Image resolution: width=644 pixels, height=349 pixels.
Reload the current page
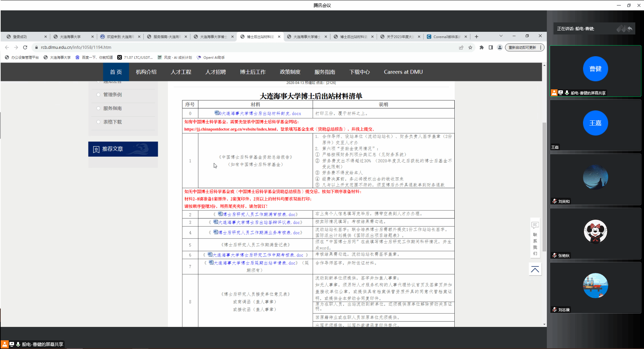point(25,48)
